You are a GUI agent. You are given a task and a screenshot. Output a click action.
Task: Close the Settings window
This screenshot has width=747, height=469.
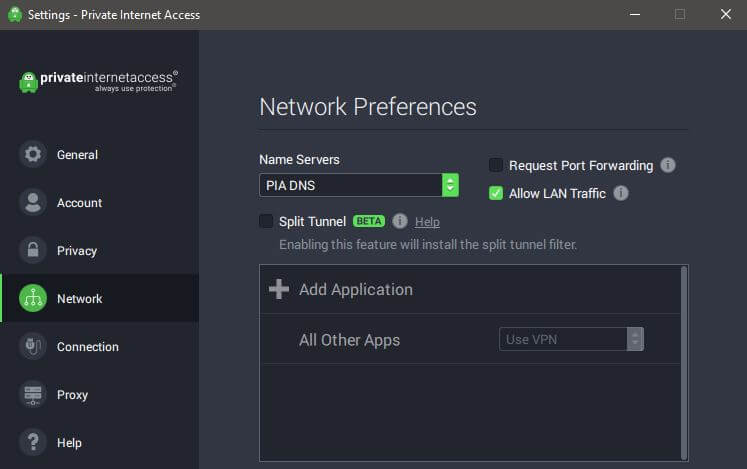click(x=726, y=14)
